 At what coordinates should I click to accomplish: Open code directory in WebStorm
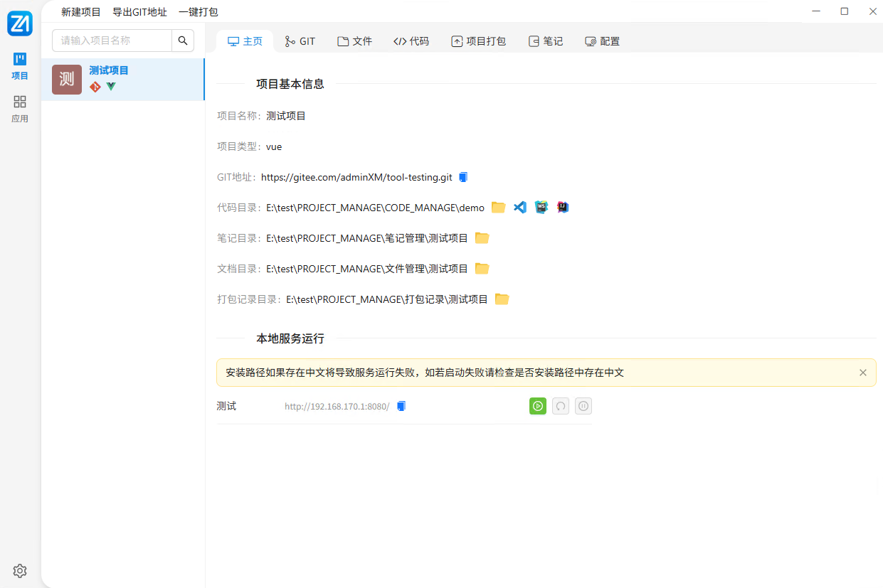pos(541,208)
